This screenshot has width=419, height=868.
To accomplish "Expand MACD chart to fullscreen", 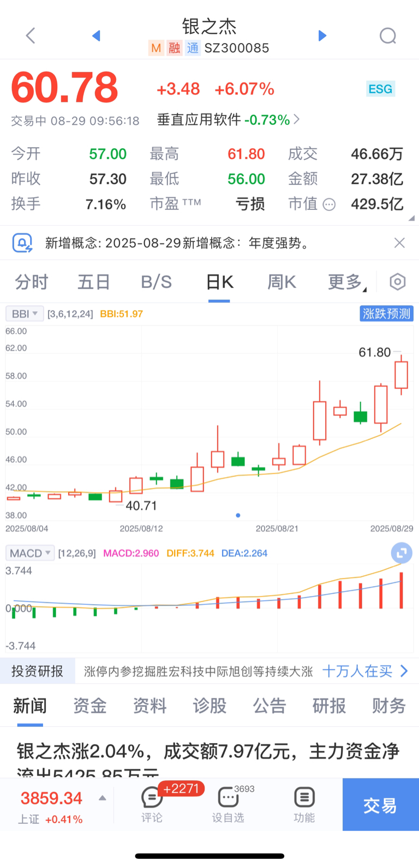I will [x=402, y=553].
